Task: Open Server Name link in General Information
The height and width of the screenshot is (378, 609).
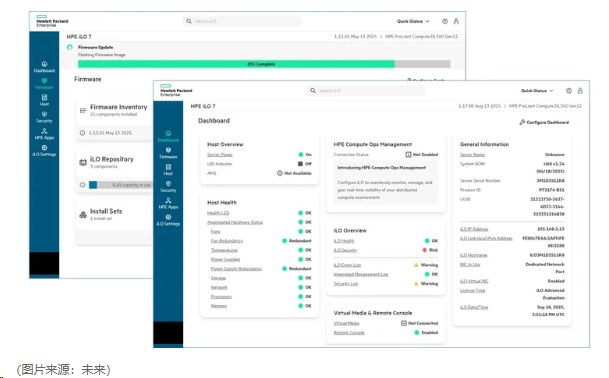Action: (x=472, y=155)
